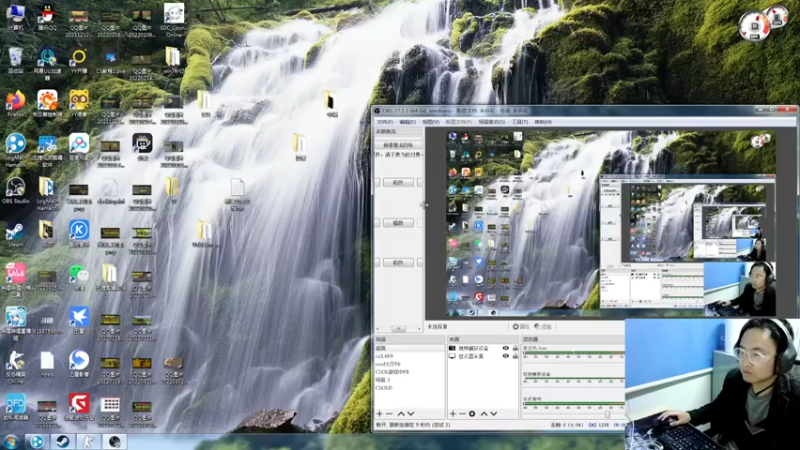Toggle lock on 显示器采集 source
This screenshot has height=450, width=800.
pyautogui.click(x=515, y=356)
